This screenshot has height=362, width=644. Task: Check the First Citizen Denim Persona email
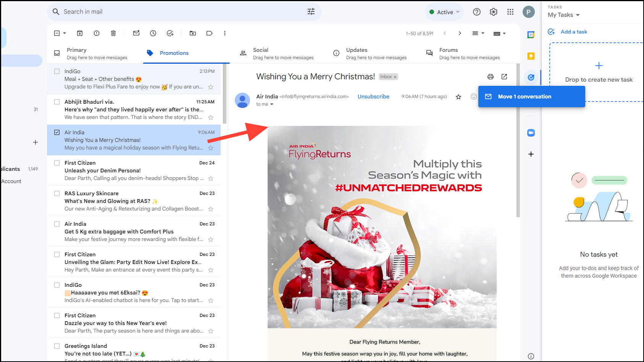pos(57,163)
